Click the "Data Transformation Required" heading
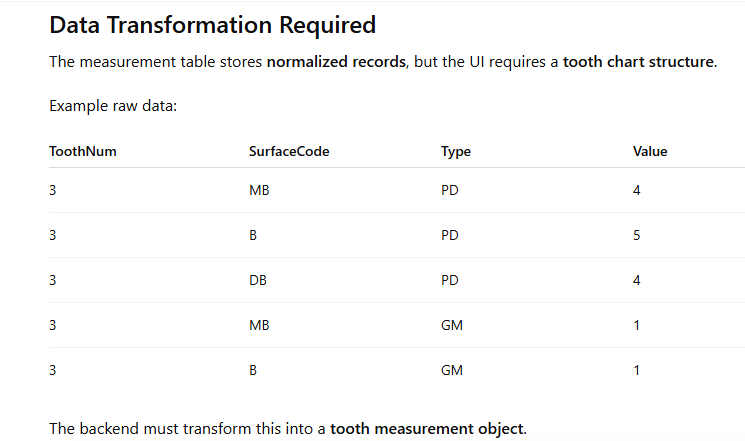 point(212,25)
